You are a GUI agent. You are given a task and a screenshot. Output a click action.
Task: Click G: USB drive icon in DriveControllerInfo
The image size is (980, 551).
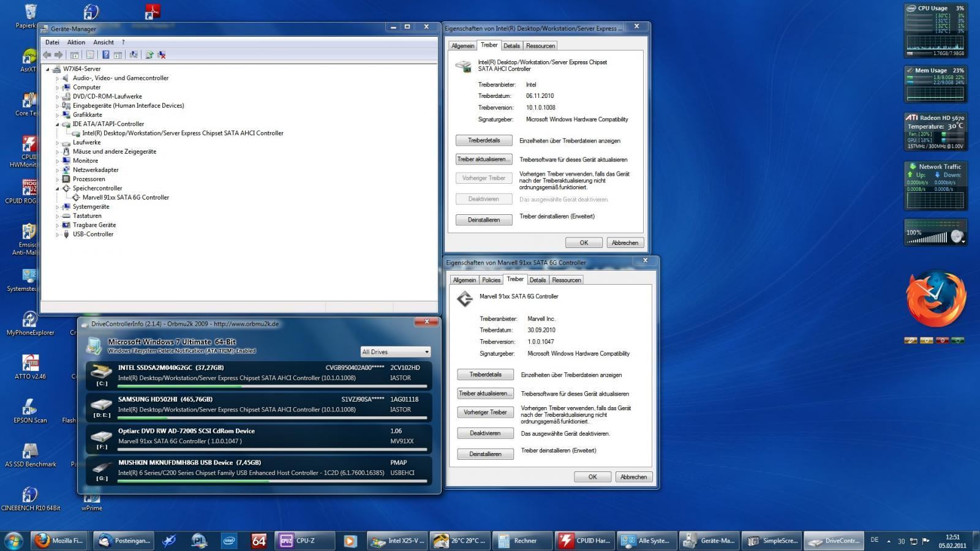tap(102, 467)
